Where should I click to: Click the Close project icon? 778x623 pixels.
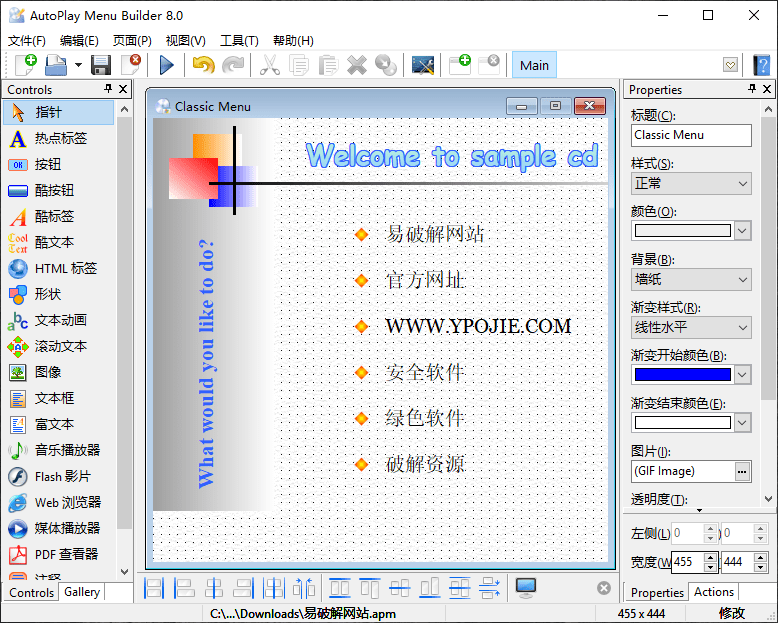pyautogui.click(x=131, y=65)
